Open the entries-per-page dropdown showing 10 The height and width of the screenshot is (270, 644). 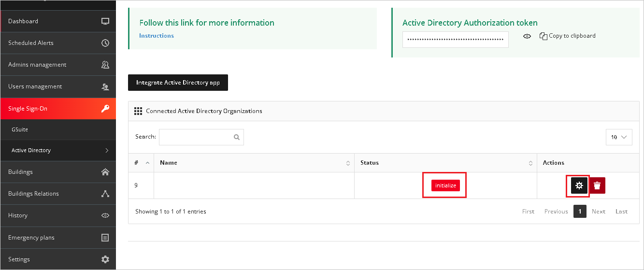pyautogui.click(x=619, y=137)
